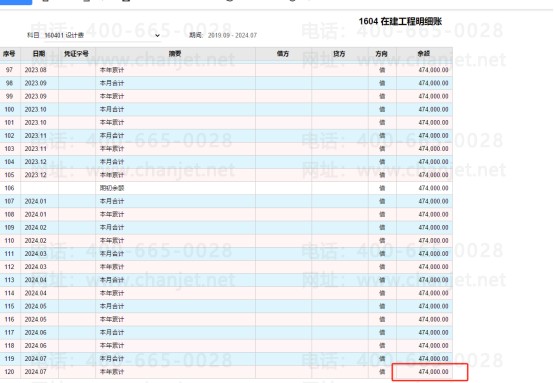
Task: Select row number 117
Action: pyautogui.click(x=10, y=332)
